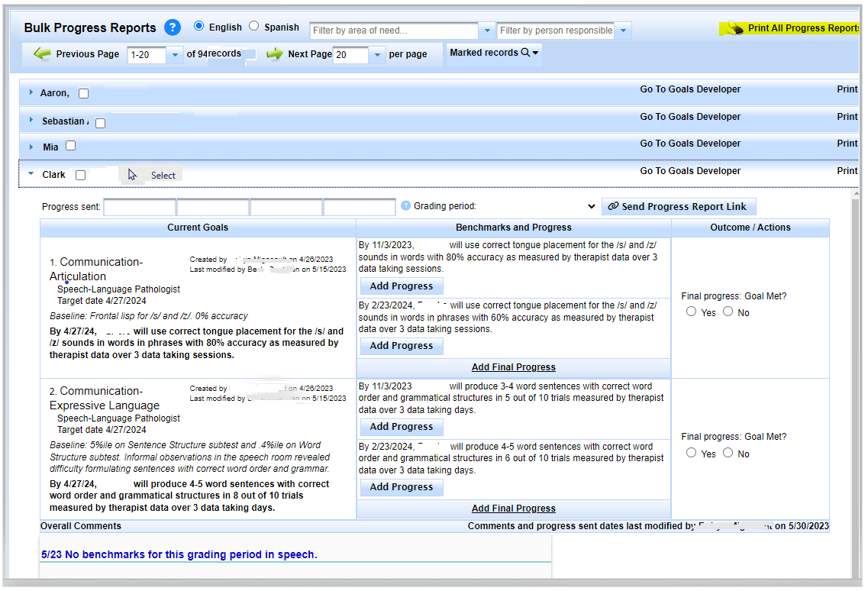The image size is (868, 591).
Task: Check the box next to Mia
Action: point(70,146)
